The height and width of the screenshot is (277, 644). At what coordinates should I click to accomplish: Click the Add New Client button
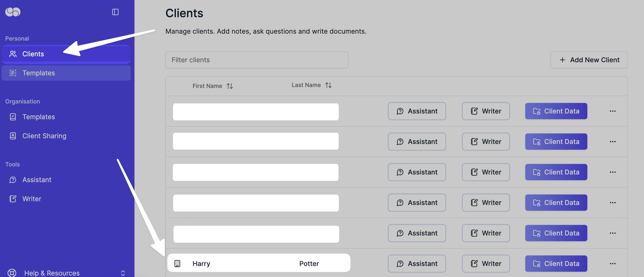[x=589, y=60]
